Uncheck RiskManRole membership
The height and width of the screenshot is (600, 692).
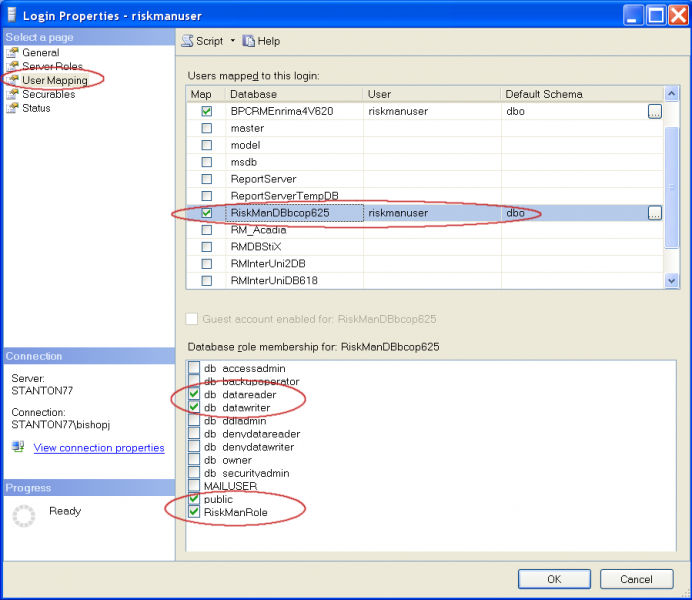pos(194,512)
